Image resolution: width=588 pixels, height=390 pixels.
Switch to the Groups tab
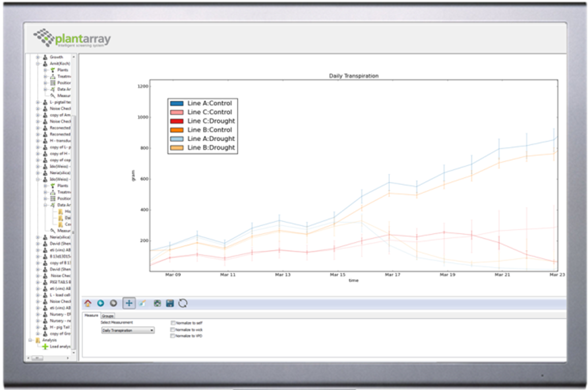point(107,316)
